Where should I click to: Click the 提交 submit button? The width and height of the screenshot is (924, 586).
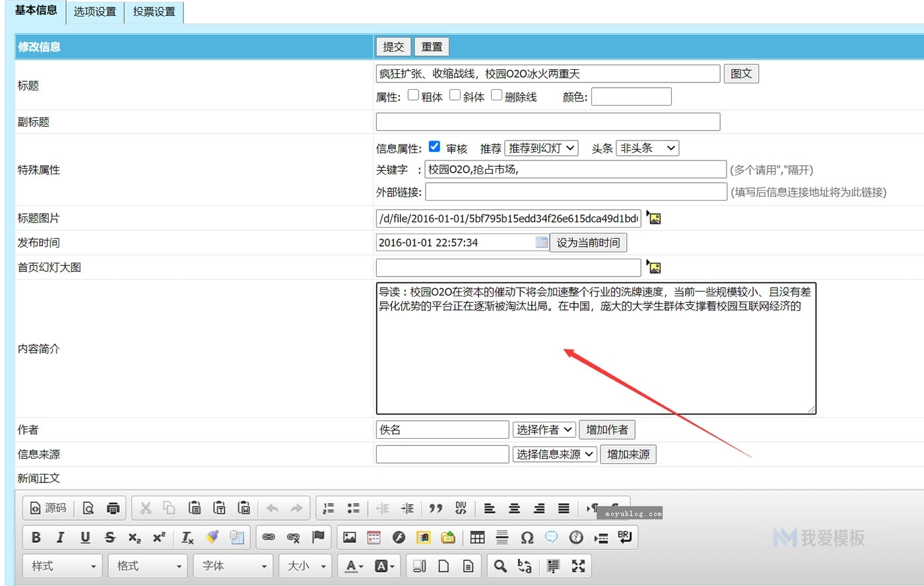pos(393,47)
